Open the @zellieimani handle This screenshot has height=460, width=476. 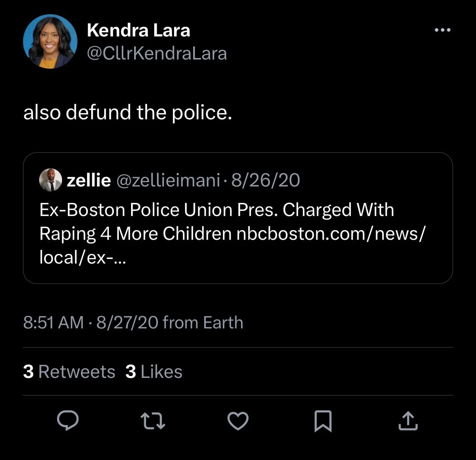coord(168,180)
